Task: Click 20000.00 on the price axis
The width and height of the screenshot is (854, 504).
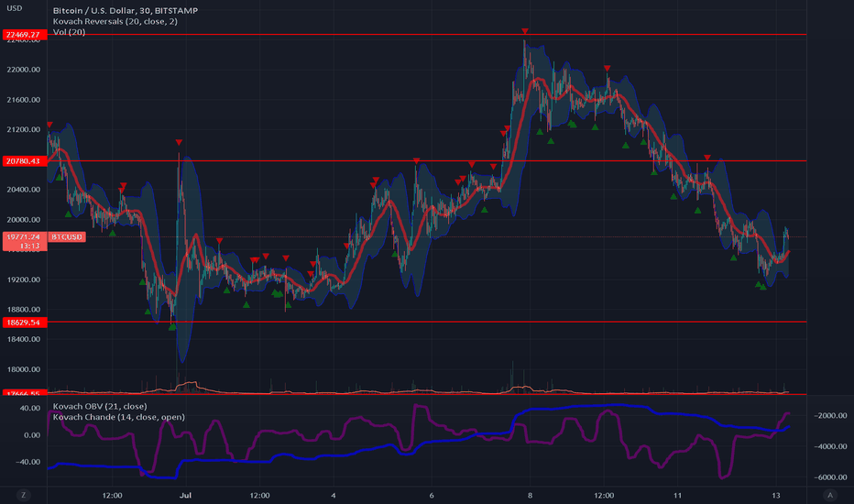Action: pos(24,220)
